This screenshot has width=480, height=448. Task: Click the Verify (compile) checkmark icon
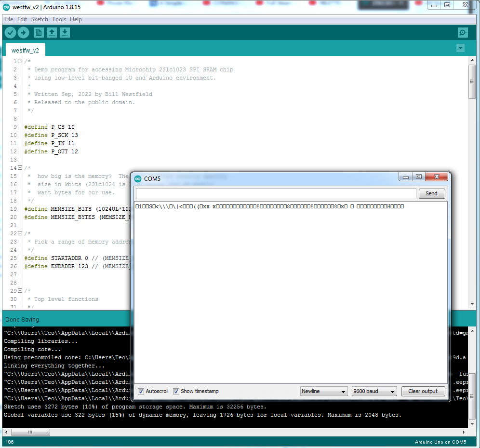click(x=10, y=32)
